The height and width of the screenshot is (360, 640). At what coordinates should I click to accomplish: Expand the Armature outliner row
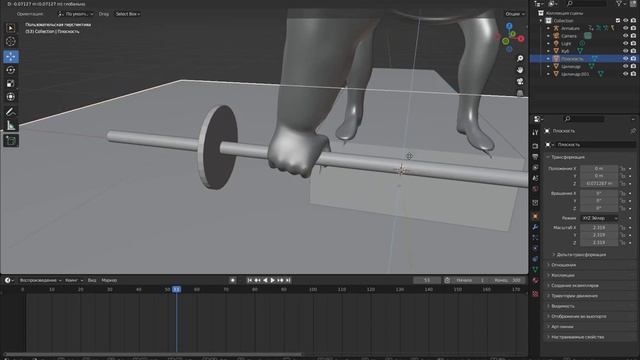tap(548, 29)
